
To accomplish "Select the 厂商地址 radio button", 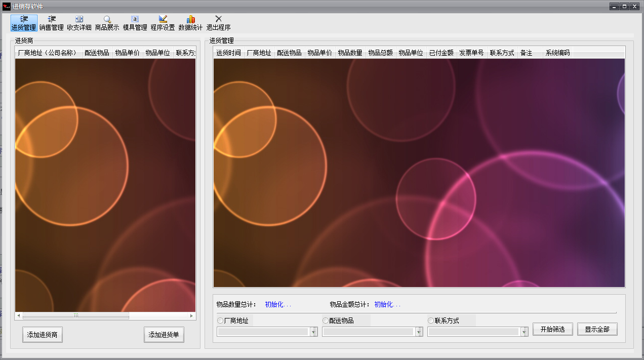I will (220, 321).
